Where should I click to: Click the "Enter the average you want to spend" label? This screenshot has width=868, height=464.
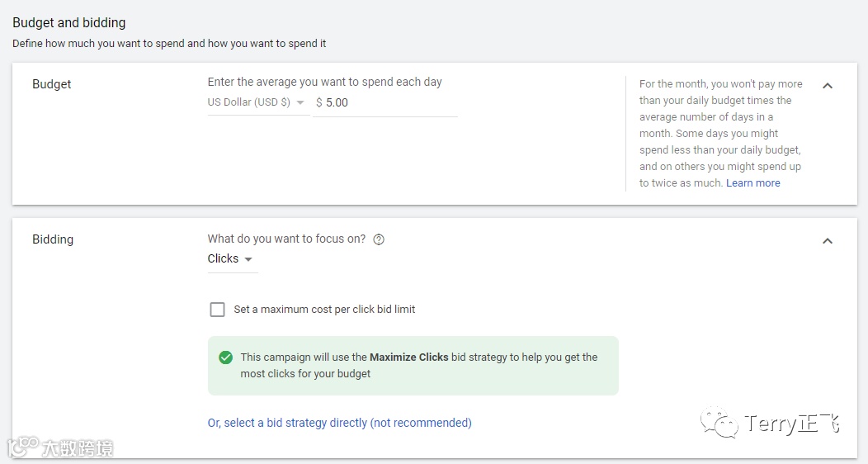click(324, 82)
